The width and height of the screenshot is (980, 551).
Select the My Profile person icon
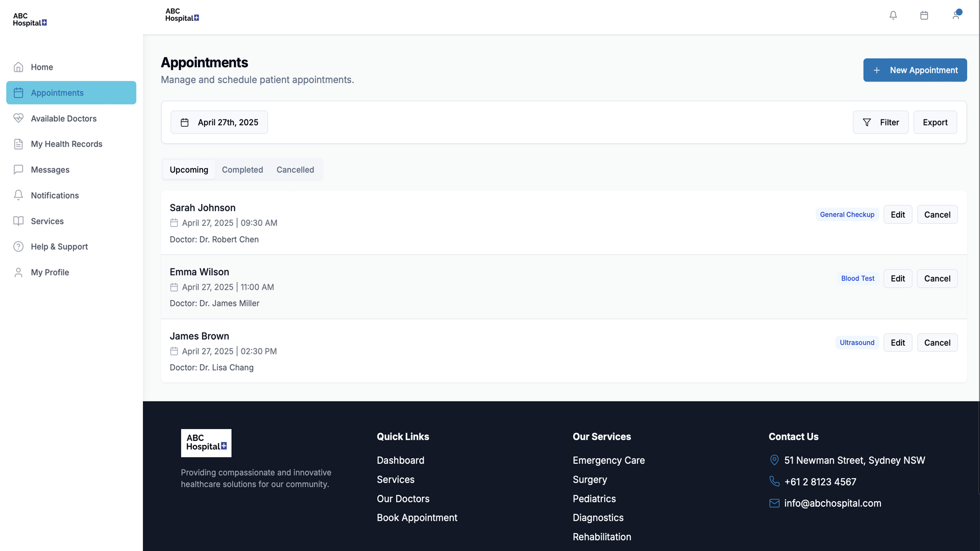[18, 272]
